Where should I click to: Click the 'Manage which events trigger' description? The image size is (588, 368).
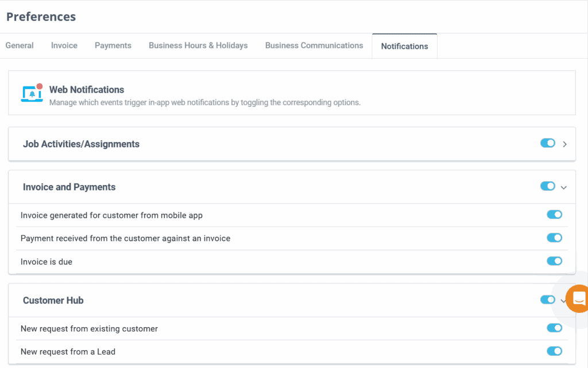click(x=205, y=102)
